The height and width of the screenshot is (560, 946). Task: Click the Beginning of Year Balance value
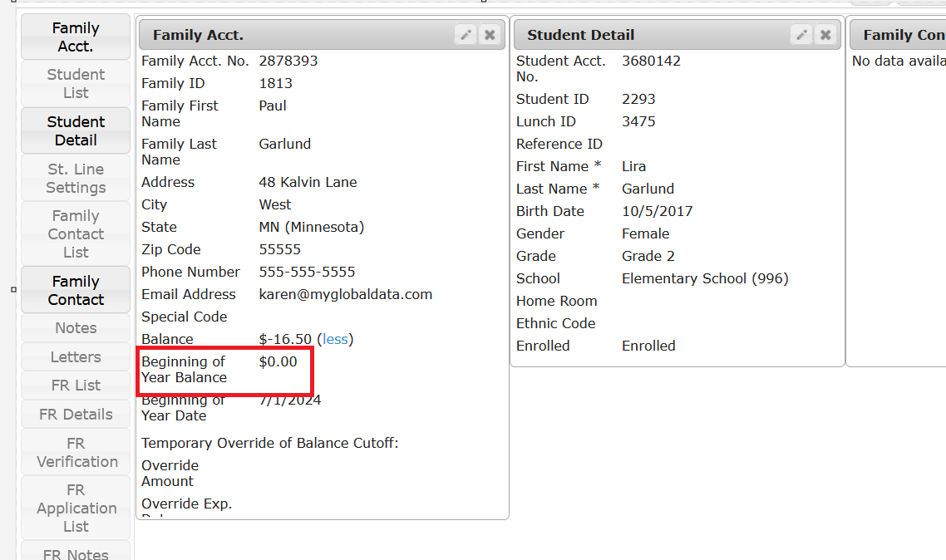point(278,362)
